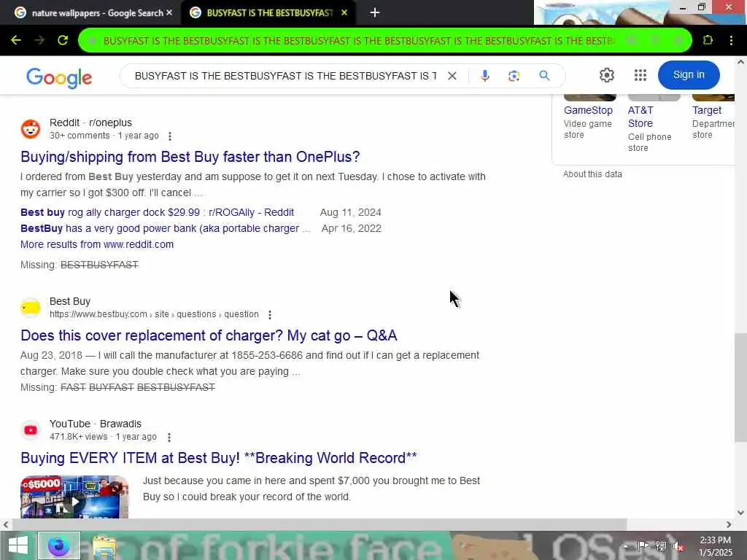747x560 pixels.
Task: Open Google quick settings gear
Action: point(606,75)
